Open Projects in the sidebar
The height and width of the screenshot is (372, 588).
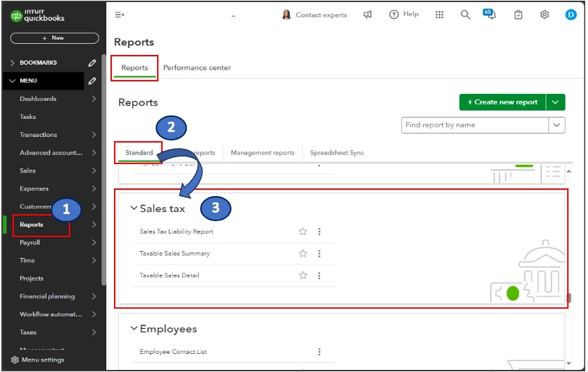tap(31, 279)
